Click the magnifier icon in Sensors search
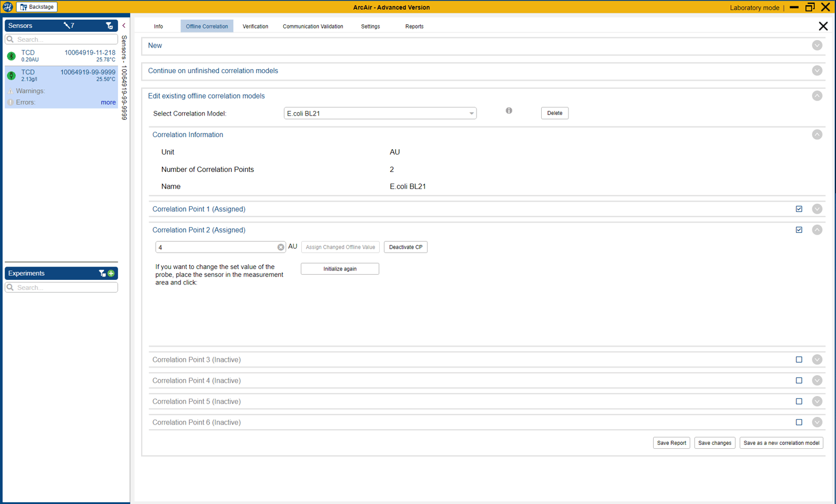 pos(10,39)
